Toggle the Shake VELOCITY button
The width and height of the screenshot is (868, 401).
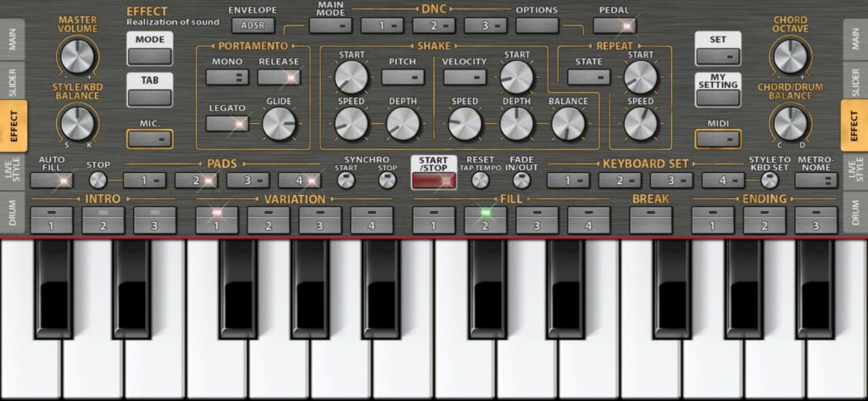click(x=465, y=77)
